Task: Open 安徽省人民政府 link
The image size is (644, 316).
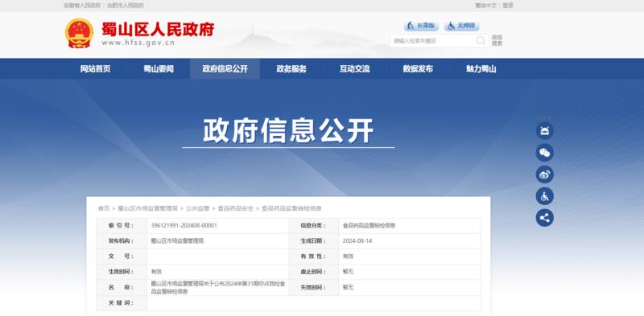Action: [x=82, y=6]
